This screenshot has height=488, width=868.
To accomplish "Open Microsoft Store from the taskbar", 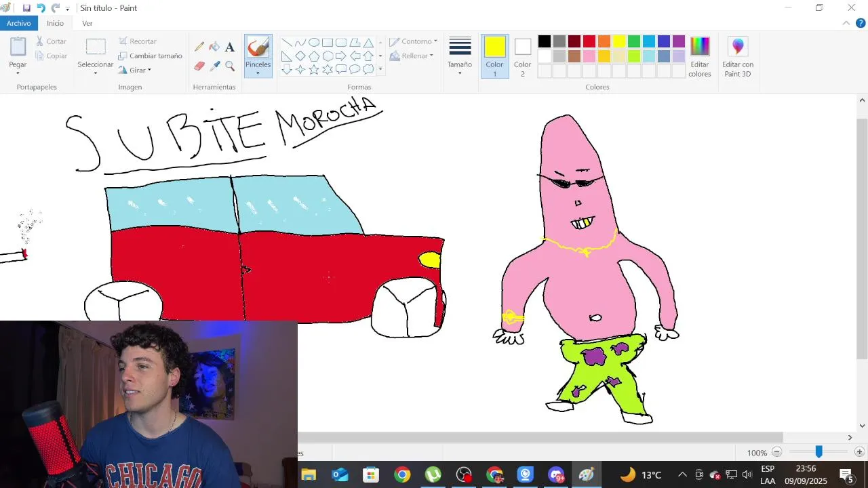I will [371, 474].
